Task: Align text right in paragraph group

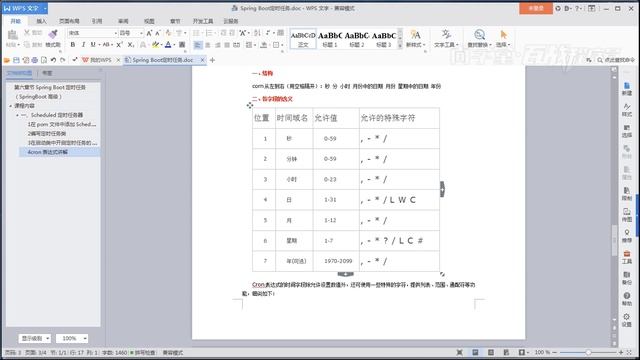Action: [218, 45]
